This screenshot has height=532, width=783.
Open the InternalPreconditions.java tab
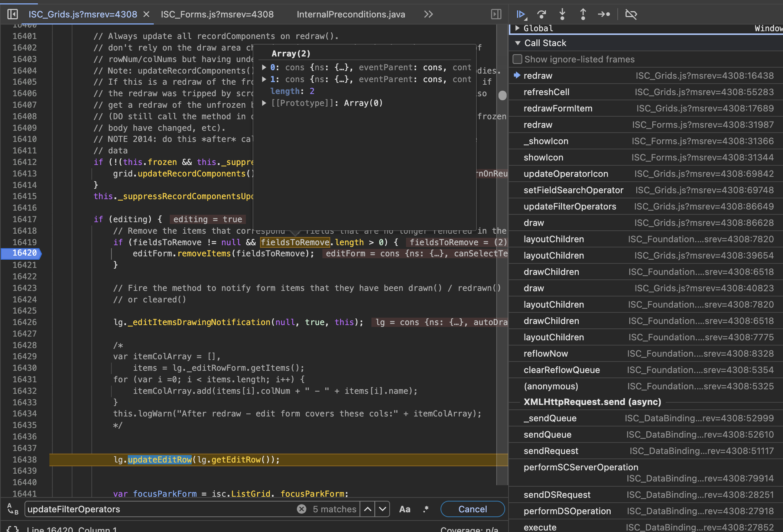(x=351, y=14)
